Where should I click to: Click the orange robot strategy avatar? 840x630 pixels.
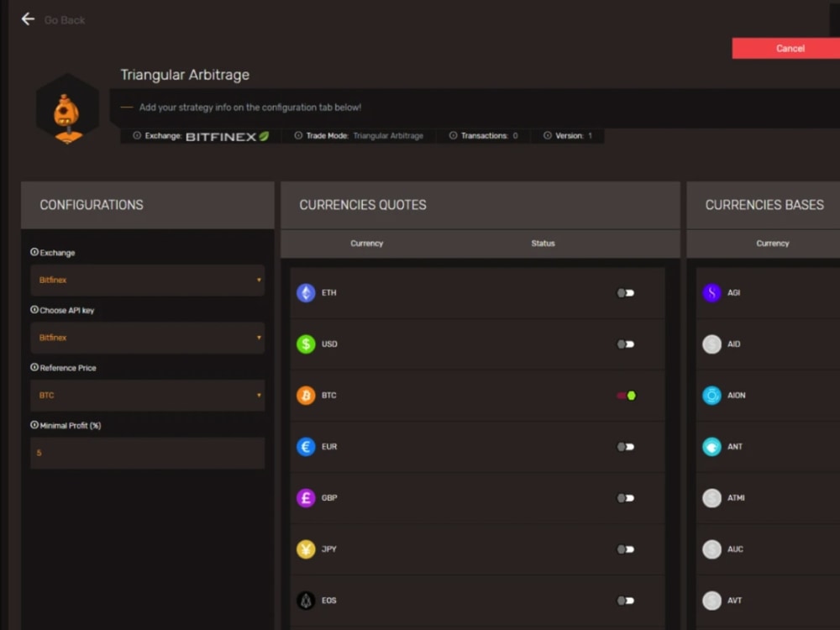coord(67,109)
